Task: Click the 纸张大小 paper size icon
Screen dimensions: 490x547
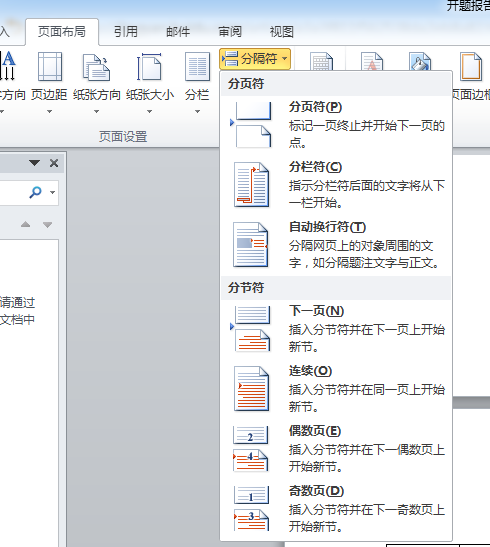Action: [x=149, y=67]
